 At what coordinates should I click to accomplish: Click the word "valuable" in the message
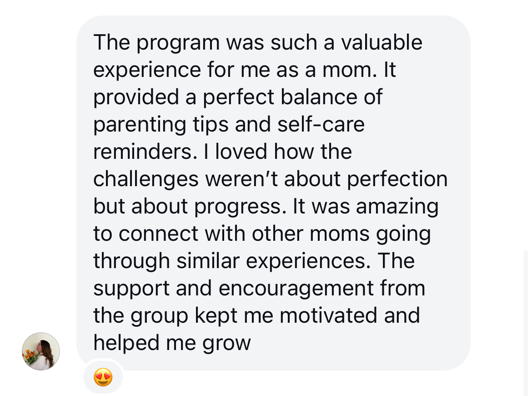click(381, 42)
